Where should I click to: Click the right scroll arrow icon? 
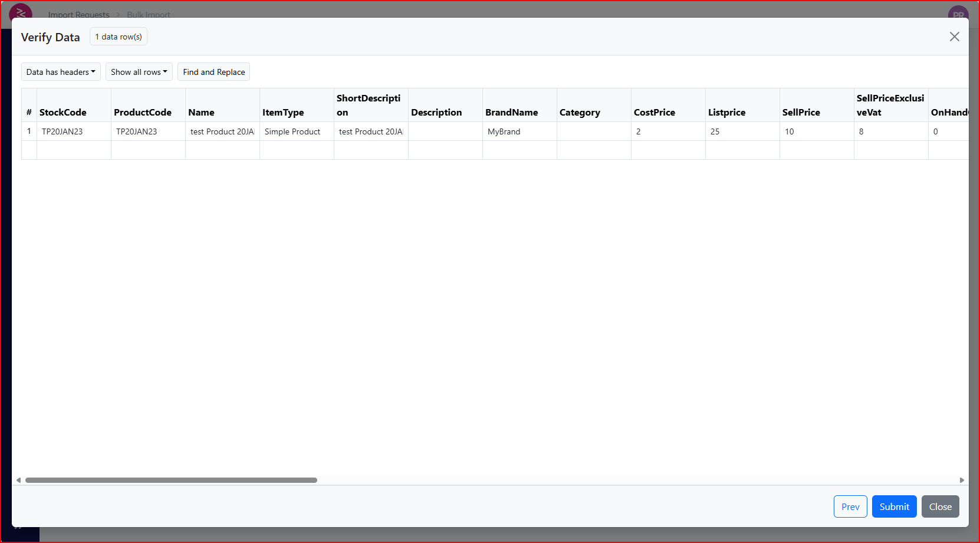[962, 480]
